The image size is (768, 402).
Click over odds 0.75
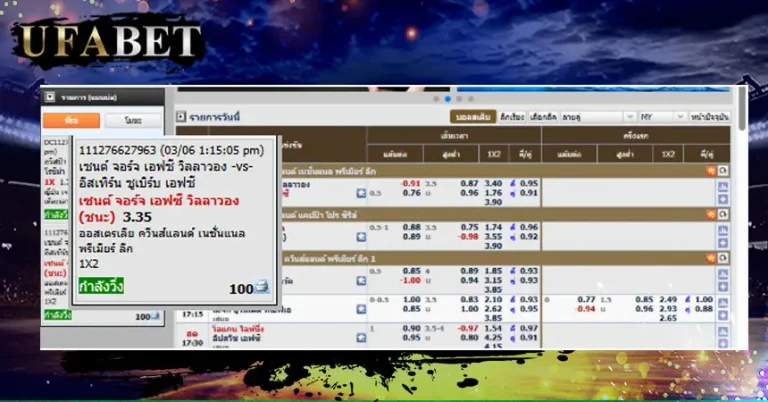click(x=469, y=227)
